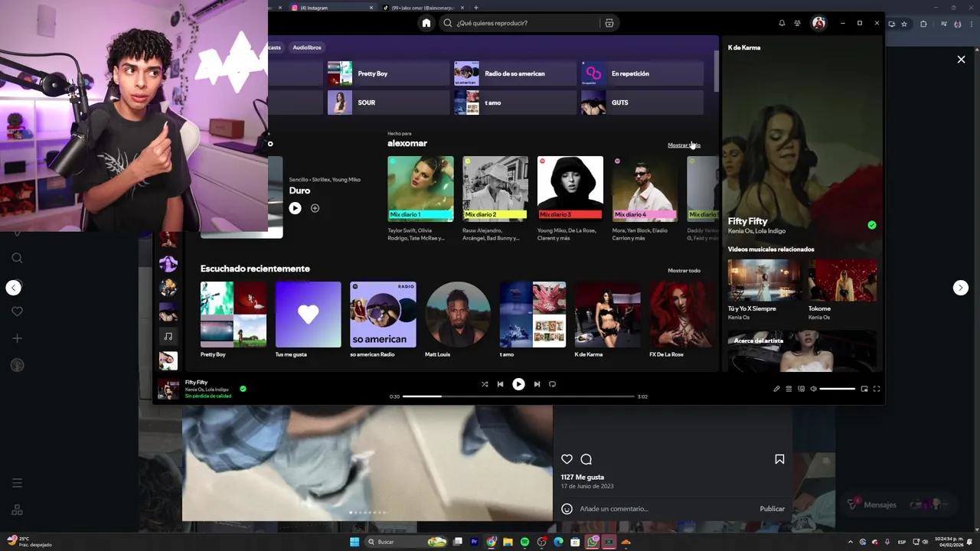980x551 pixels.
Task: Close the Instagram post overlay
Action: pyautogui.click(x=961, y=59)
